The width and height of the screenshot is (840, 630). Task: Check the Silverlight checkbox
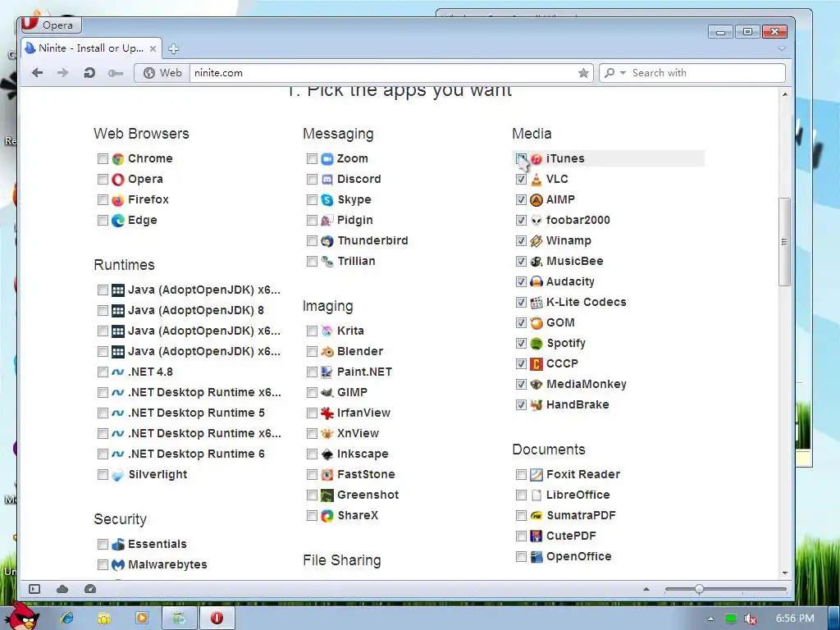pyautogui.click(x=103, y=475)
